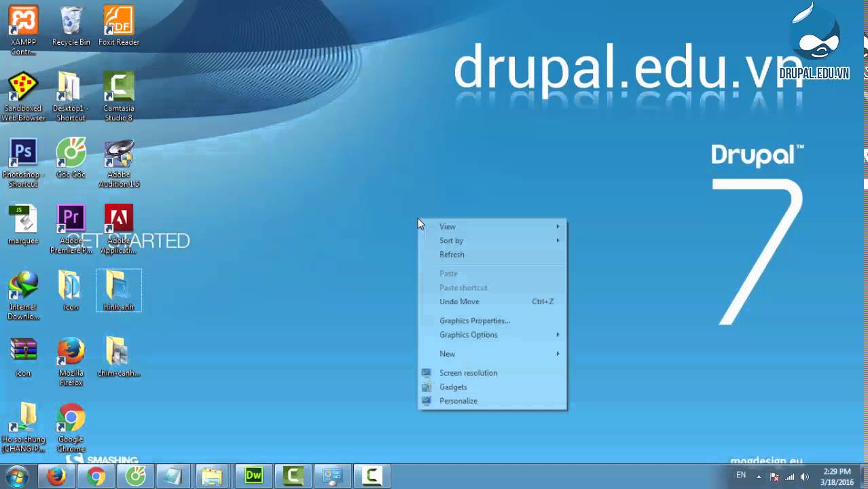Select the Sandboxed Web Browser icon
The width and height of the screenshot is (868, 489).
(23, 96)
